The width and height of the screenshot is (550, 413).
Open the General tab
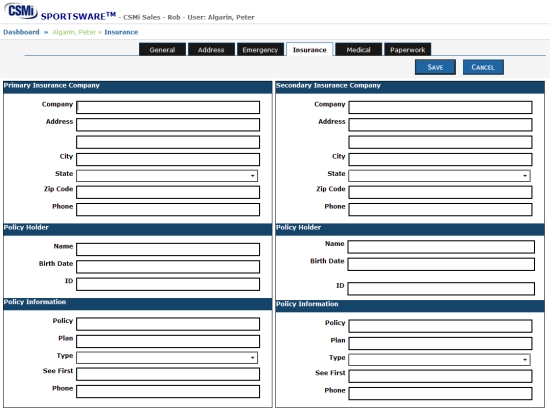click(162, 49)
